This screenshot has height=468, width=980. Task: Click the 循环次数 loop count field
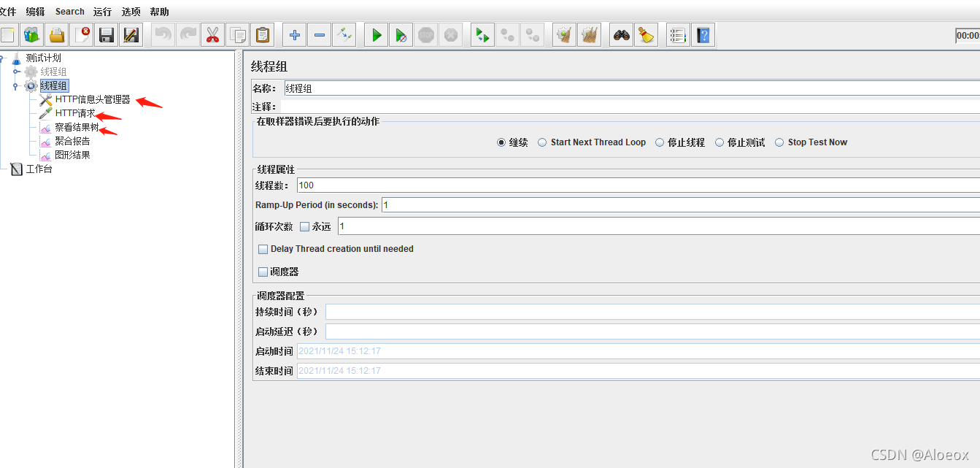659,226
